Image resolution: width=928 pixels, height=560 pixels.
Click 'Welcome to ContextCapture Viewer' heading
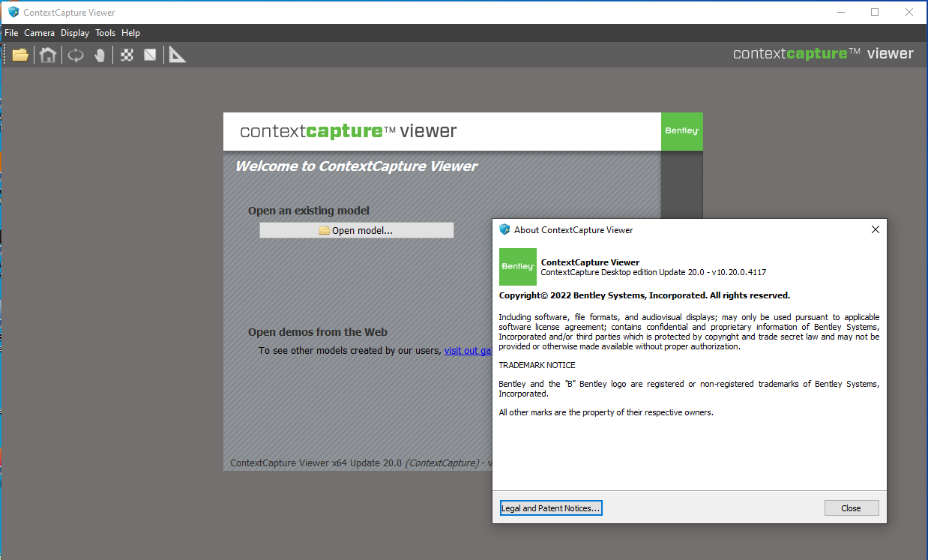click(x=356, y=166)
